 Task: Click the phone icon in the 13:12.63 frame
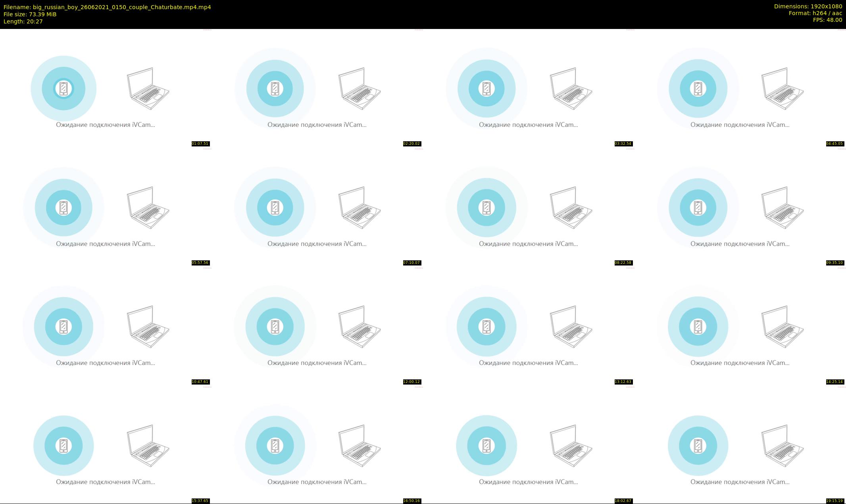486,326
